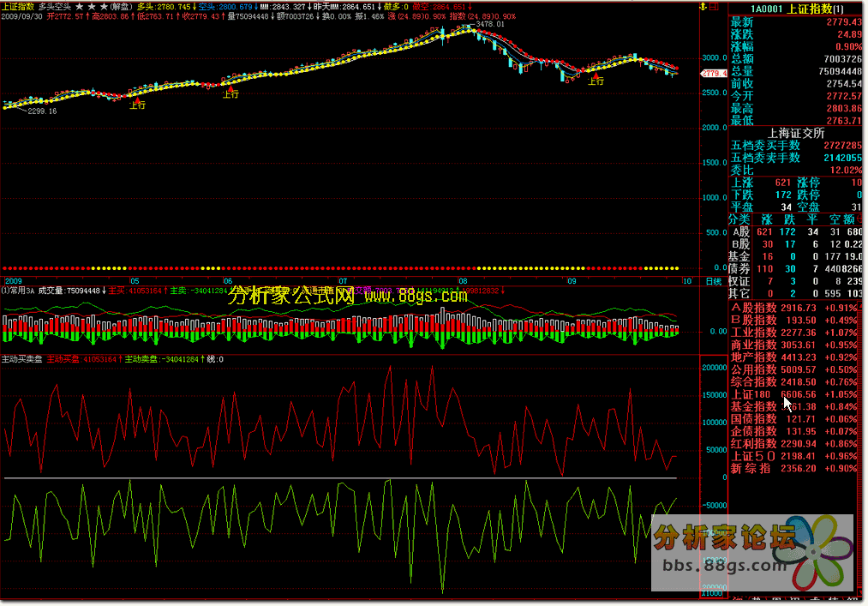Click the 最低 2763.71 quote row
This screenshot has height=606, width=868.
[796, 120]
